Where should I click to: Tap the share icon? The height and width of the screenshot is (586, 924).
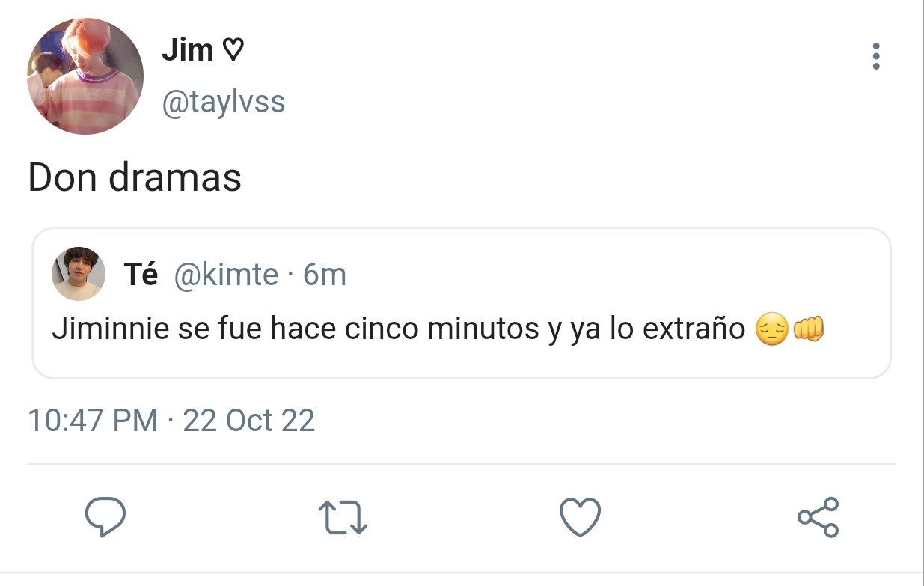(x=818, y=517)
